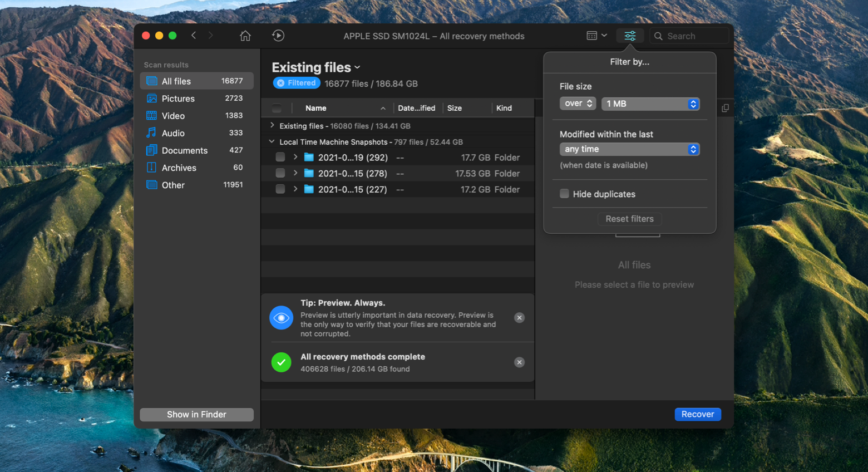The width and height of the screenshot is (868, 472).
Task: Click the 2021-0...19 (292) folder icon
Action: tap(309, 158)
